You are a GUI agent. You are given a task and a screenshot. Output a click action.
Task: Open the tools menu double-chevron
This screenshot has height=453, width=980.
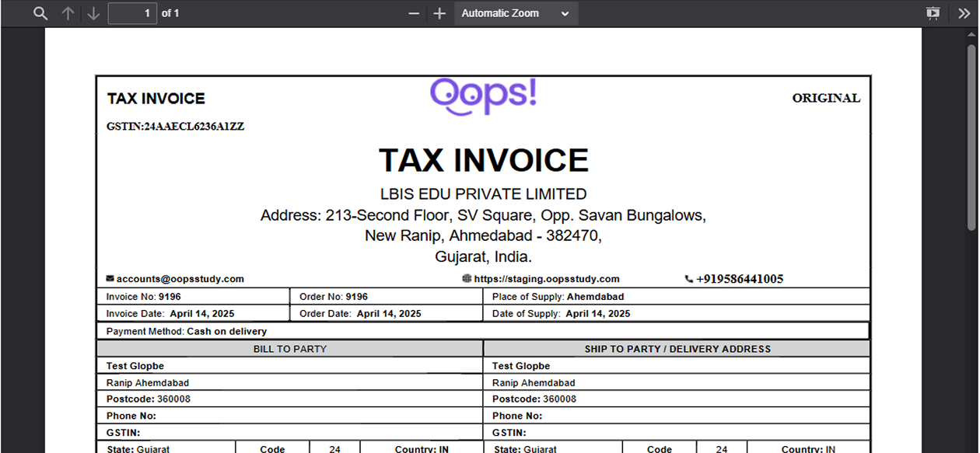pos(964,13)
